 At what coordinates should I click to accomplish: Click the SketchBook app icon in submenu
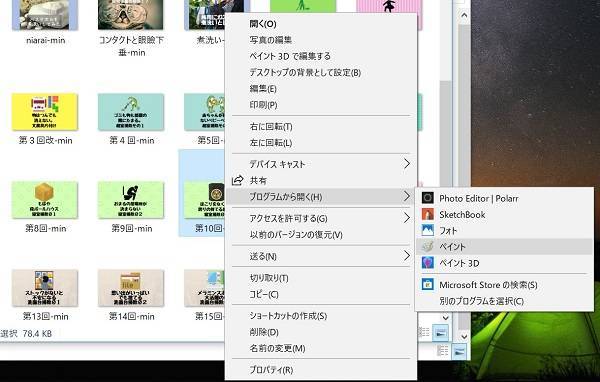click(427, 214)
